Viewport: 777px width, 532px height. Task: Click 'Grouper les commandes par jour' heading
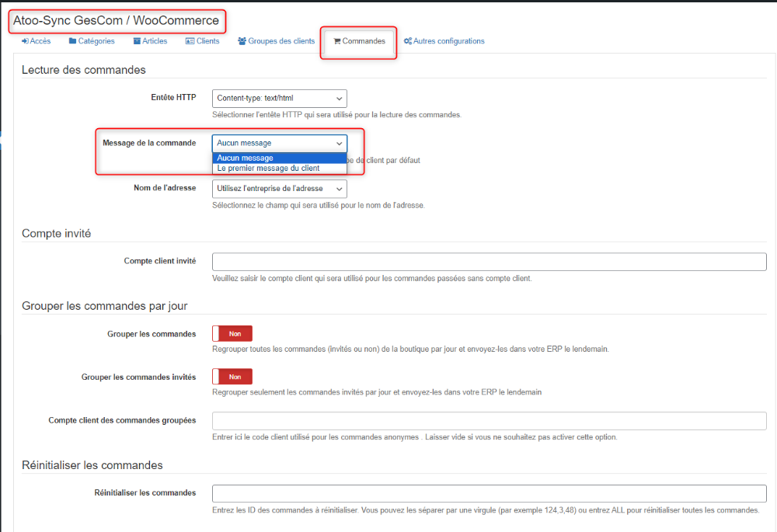pos(105,306)
